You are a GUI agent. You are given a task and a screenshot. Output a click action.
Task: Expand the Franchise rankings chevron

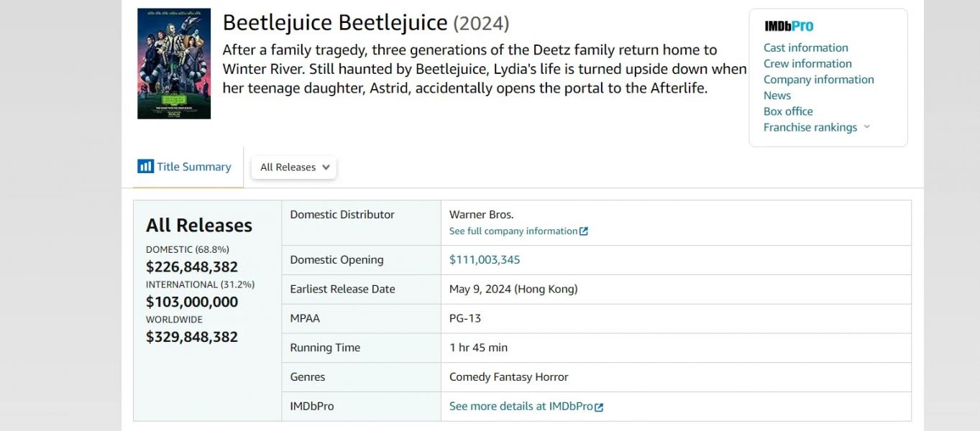[x=866, y=127]
